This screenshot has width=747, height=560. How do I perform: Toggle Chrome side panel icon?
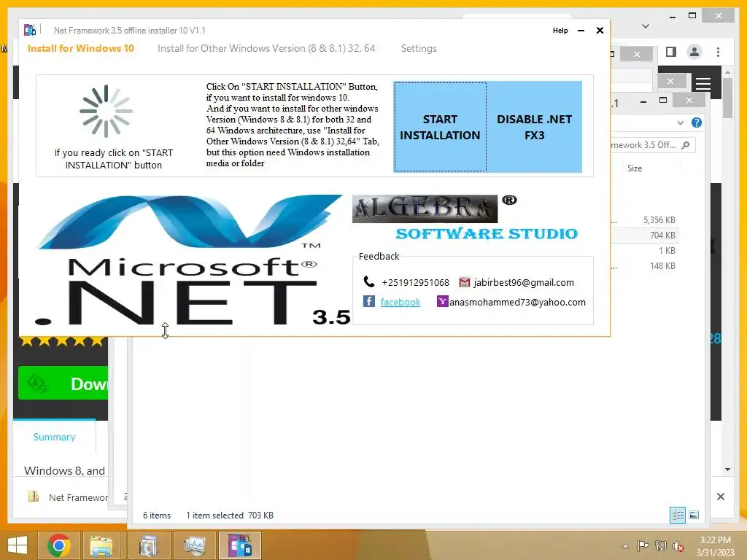(x=671, y=52)
